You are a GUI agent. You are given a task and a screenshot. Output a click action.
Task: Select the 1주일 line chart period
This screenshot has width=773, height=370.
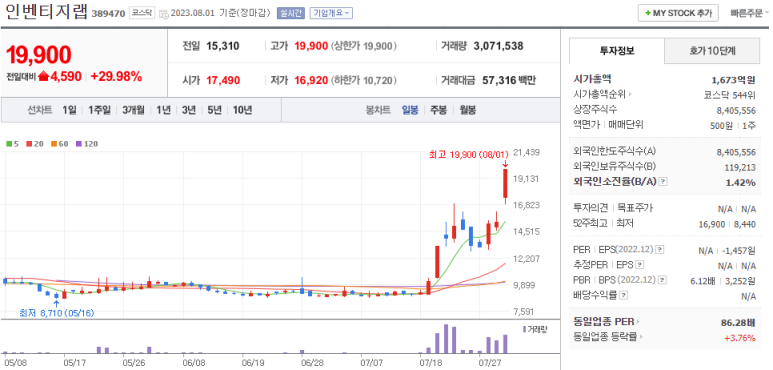tap(99, 110)
